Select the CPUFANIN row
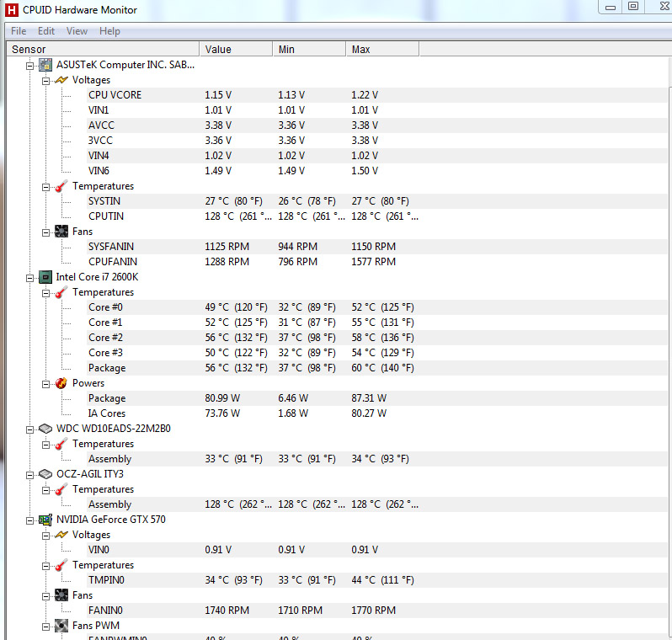The height and width of the screenshot is (640, 672). [377, 262]
